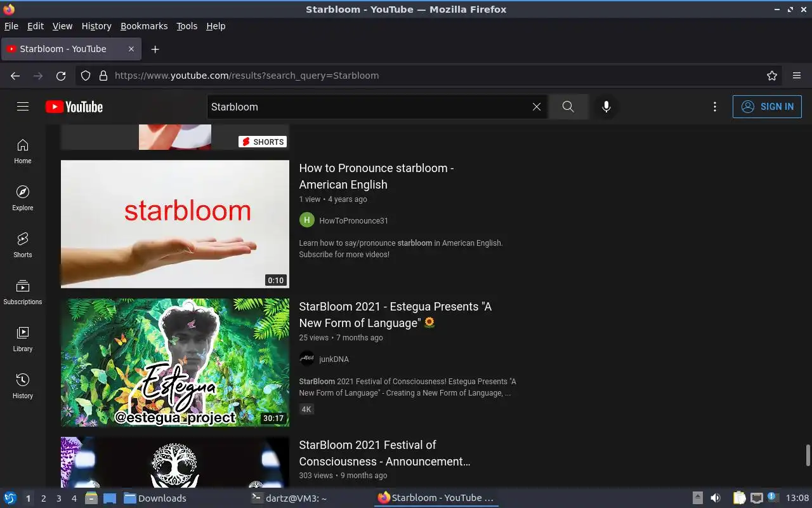Image resolution: width=812 pixels, height=508 pixels.
Task: Click the 4K badge
Action: pos(306,410)
